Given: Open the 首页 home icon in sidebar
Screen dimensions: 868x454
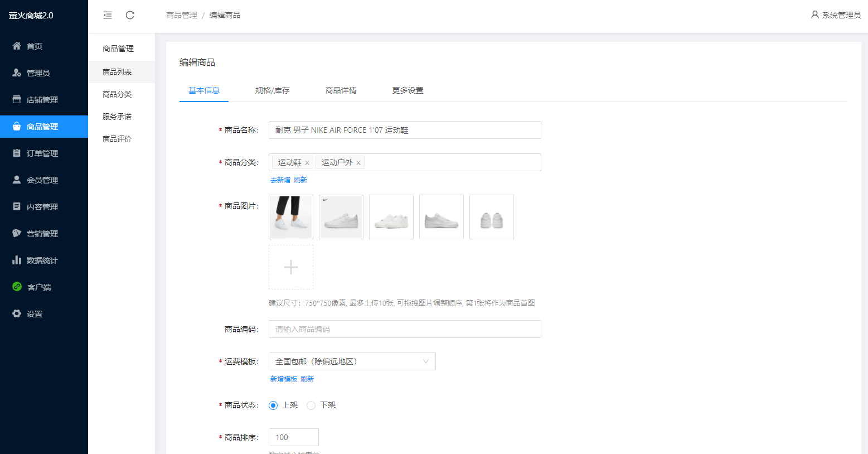Looking at the screenshot, I should tap(17, 46).
